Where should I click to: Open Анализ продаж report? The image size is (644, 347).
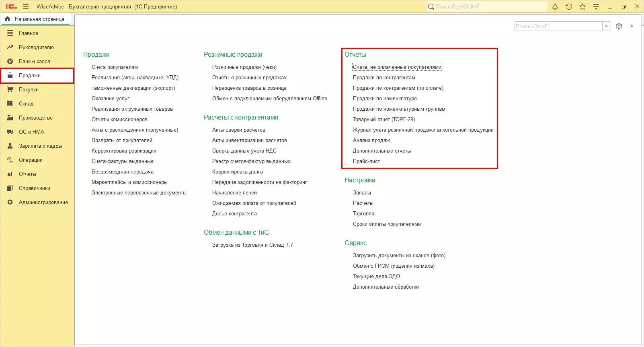pyautogui.click(x=371, y=140)
